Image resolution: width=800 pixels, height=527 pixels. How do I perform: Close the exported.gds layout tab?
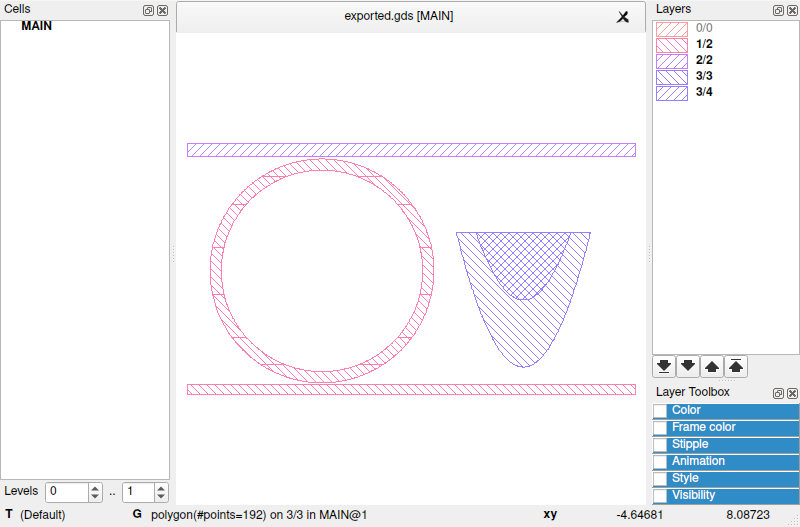click(x=623, y=17)
